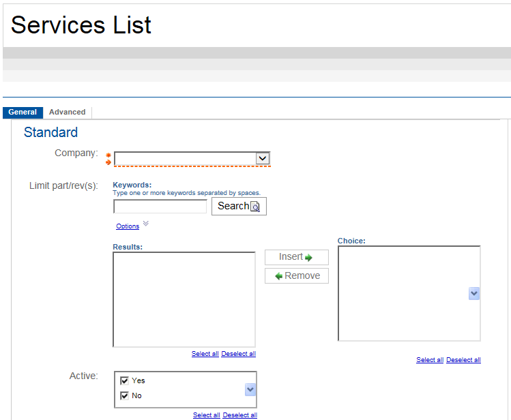Click the blue arrow icon in Choice box

coord(474,293)
